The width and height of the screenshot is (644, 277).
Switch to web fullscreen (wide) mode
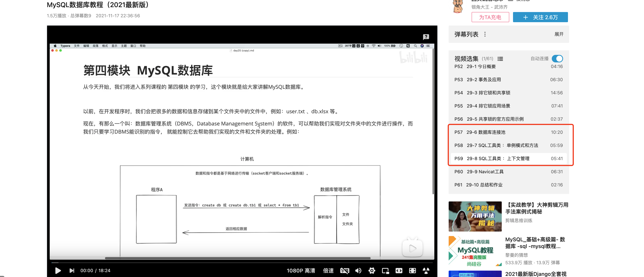399,270
